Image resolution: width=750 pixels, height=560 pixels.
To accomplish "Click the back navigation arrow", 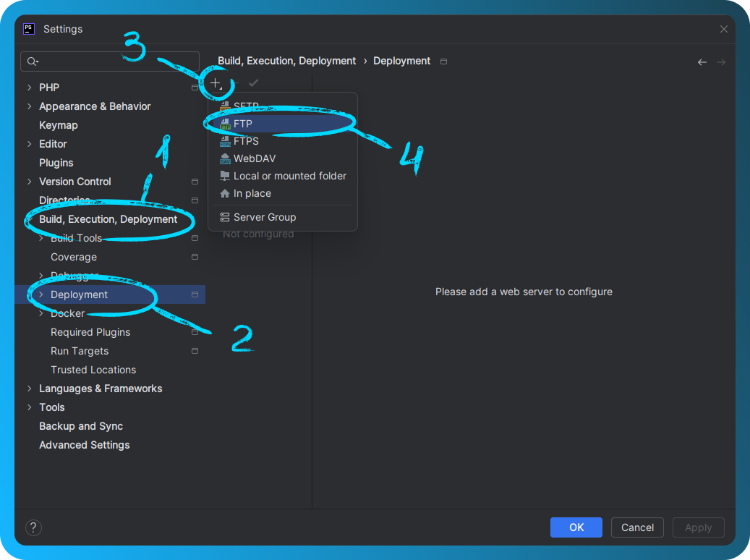I will (x=702, y=61).
